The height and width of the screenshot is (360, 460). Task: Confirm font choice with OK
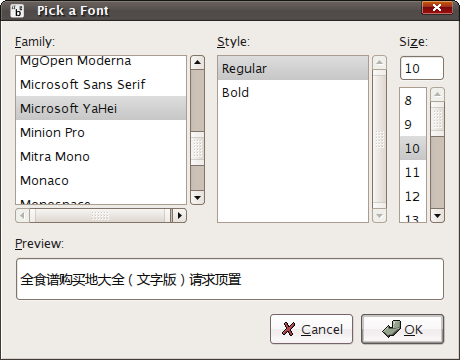[x=402, y=329]
